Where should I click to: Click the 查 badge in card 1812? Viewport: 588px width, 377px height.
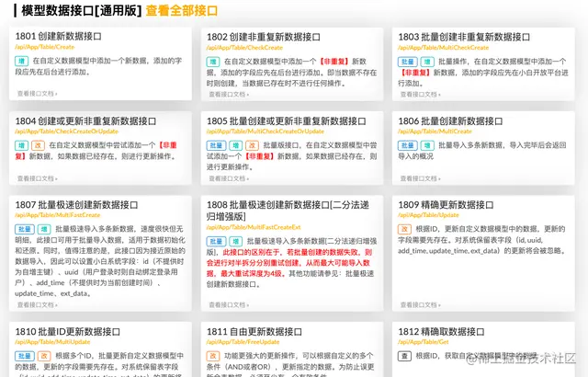pos(404,356)
